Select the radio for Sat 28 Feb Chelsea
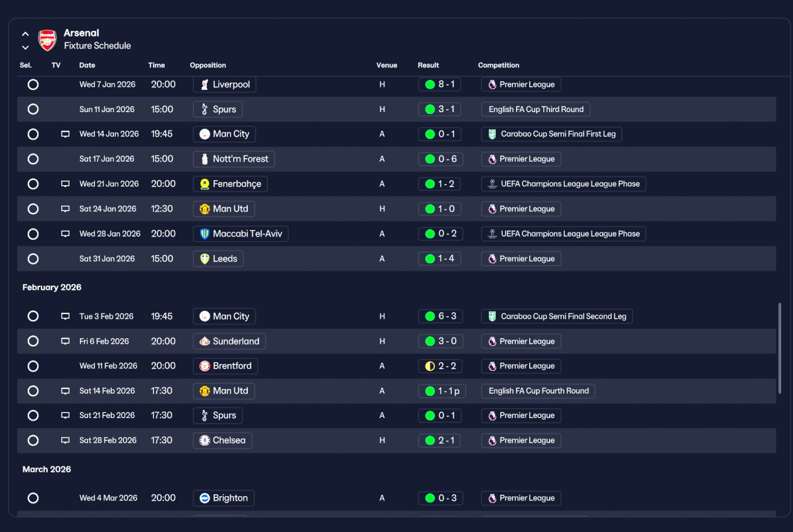The height and width of the screenshot is (532, 793). pos(33,440)
